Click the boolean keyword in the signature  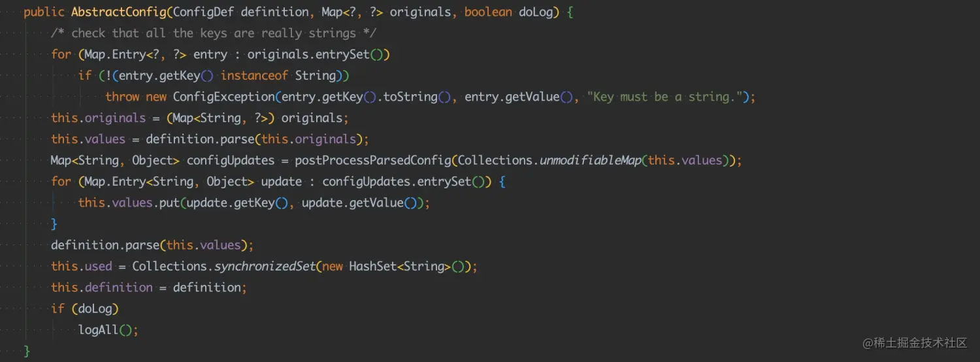pyautogui.click(x=488, y=12)
